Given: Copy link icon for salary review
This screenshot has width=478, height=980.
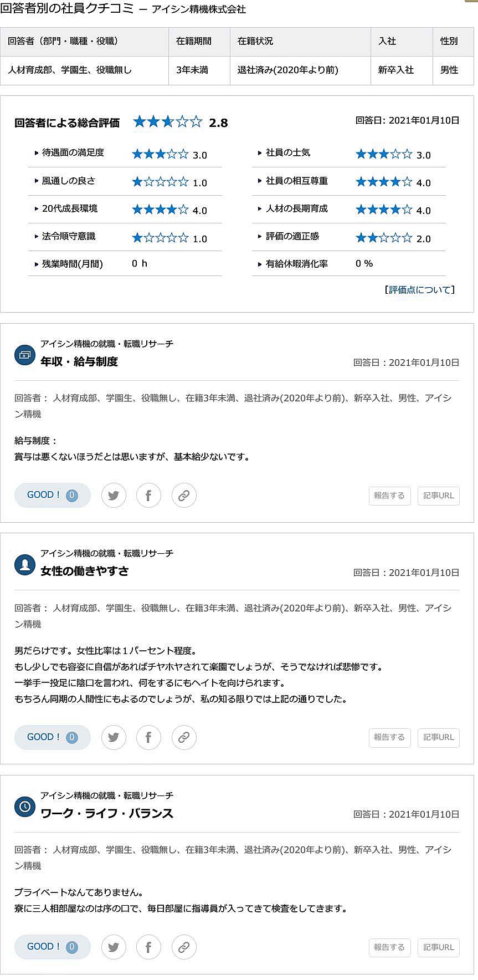Looking at the screenshot, I should 184,496.
